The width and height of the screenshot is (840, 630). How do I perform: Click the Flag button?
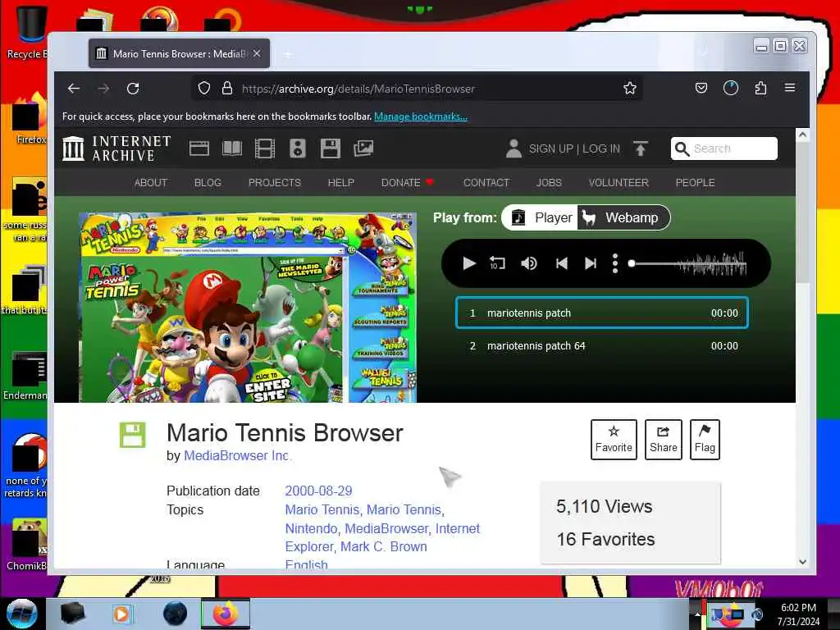705,440
